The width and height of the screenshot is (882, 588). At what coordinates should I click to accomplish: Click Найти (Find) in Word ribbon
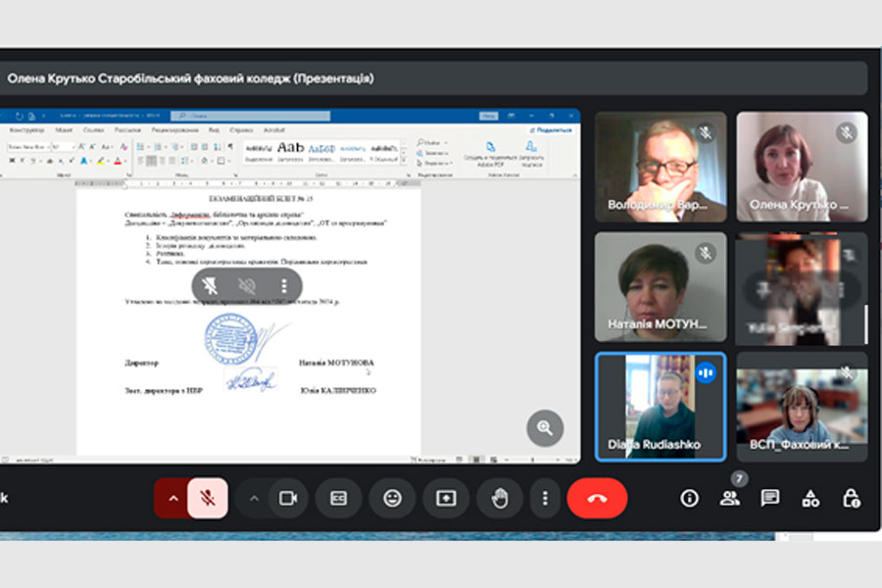pyautogui.click(x=432, y=143)
